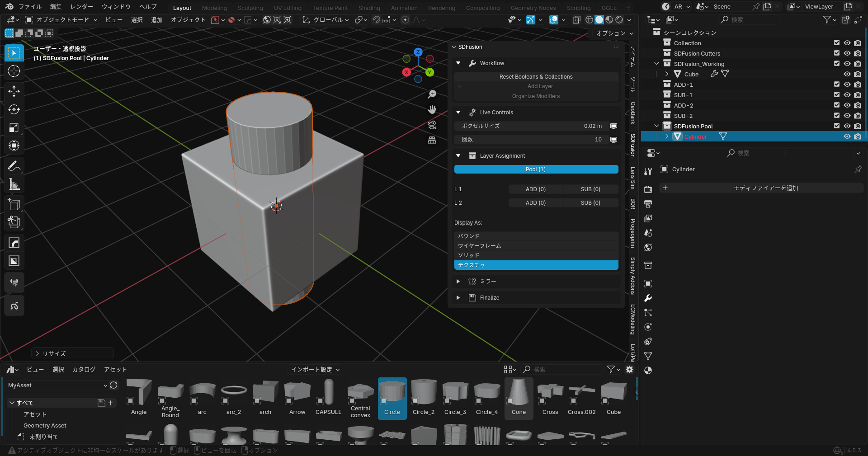Screen dimensions: 868x456
Task: Select the Scale tool
Action: coord(14,127)
